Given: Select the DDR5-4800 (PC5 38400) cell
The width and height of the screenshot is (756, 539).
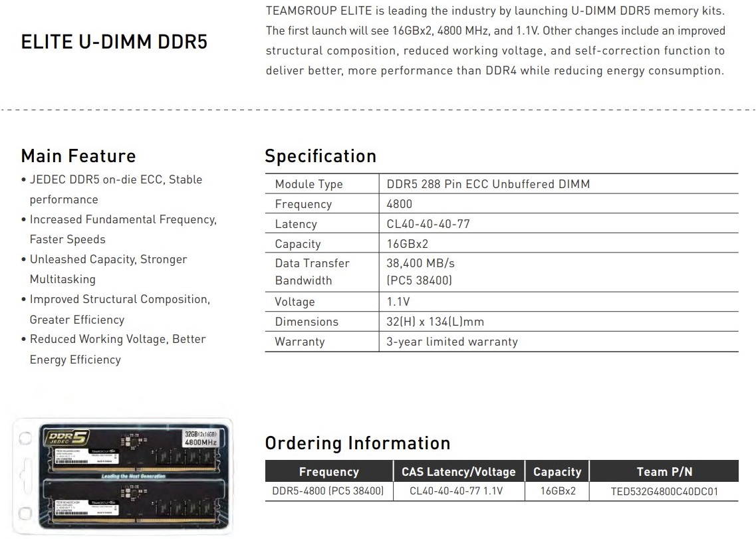Looking at the screenshot, I should tap(328, 491).
